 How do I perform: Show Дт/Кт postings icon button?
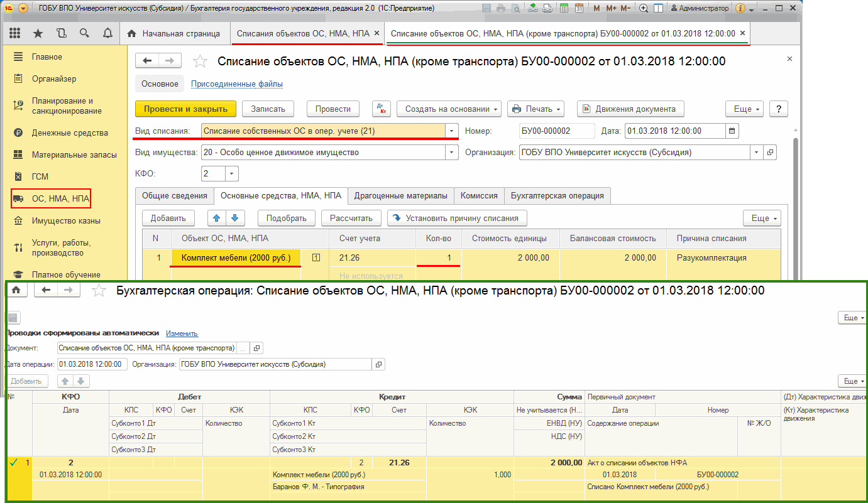click(381, 109)
